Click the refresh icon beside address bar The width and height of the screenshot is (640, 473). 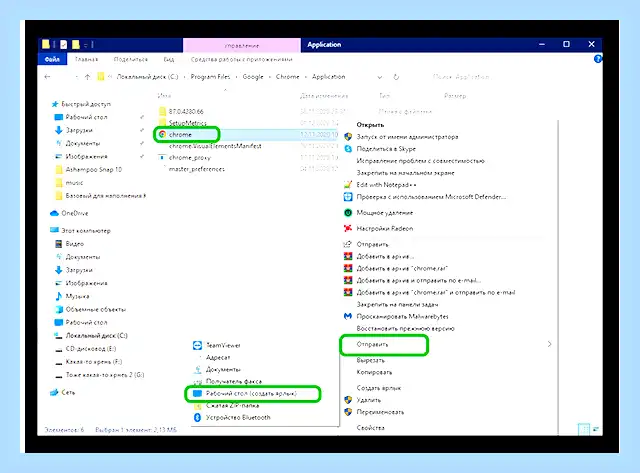[x=396, y=77]
